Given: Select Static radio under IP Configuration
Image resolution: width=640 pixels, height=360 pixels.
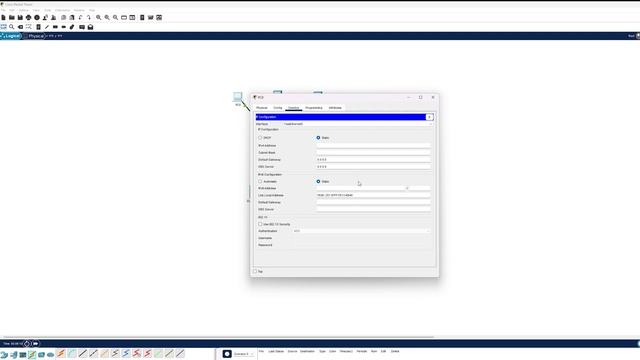Looking at the screenshot, I should tap(318, 138).
